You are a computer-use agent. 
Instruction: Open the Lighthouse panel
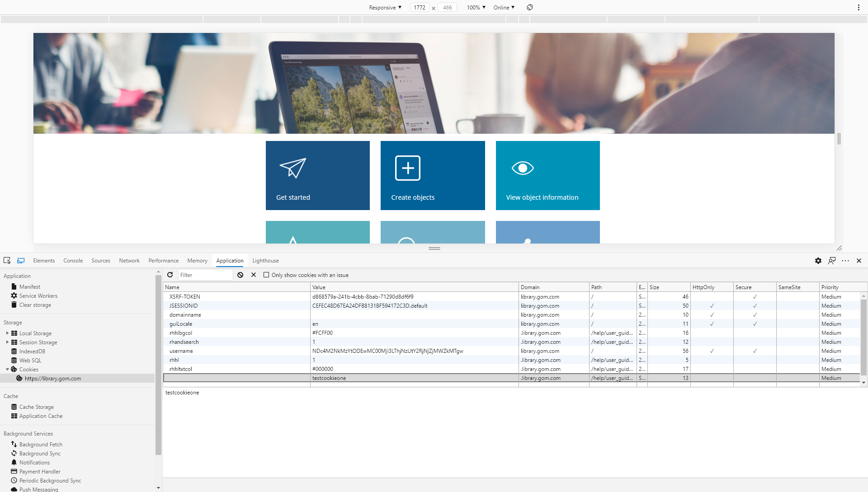pyautogui.click(x=265, y=261)
